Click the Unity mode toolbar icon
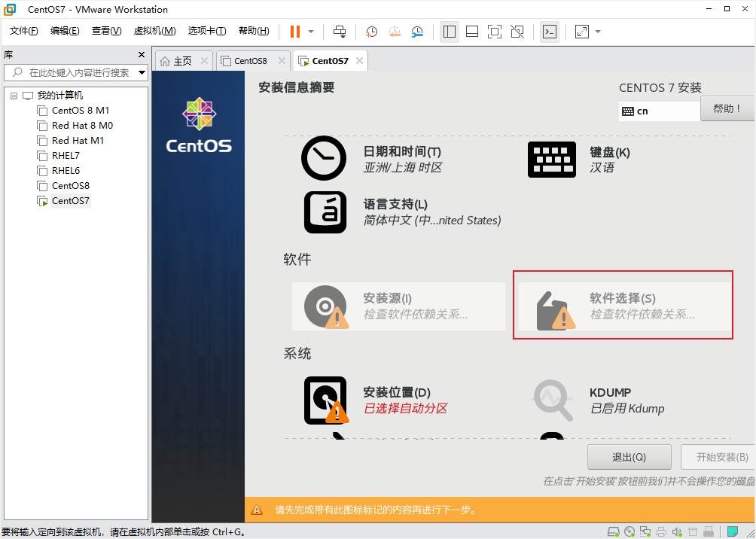The image size is (756, 539). pyautogui.click(x=517, y=32)
